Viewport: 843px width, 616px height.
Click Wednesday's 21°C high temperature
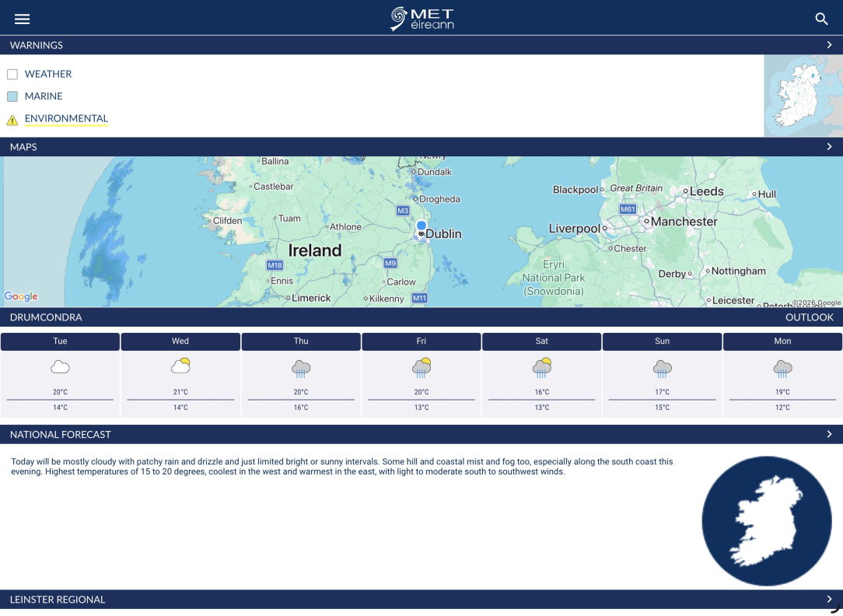180,392
